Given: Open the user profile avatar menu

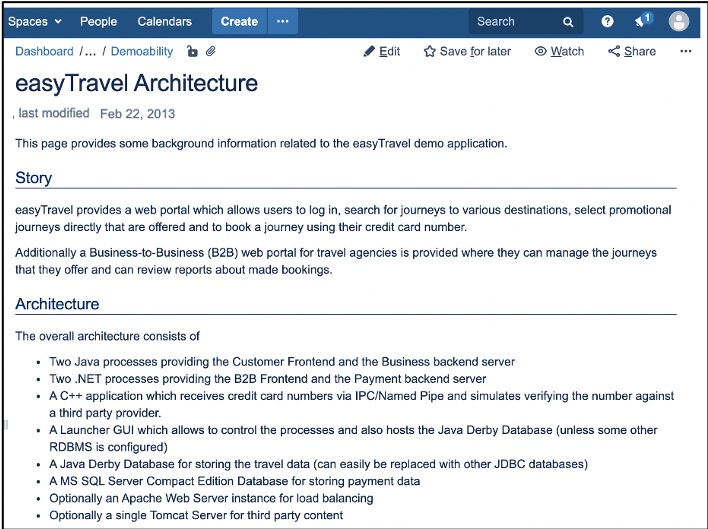Looking at the screenshot, I should point(679,21).
